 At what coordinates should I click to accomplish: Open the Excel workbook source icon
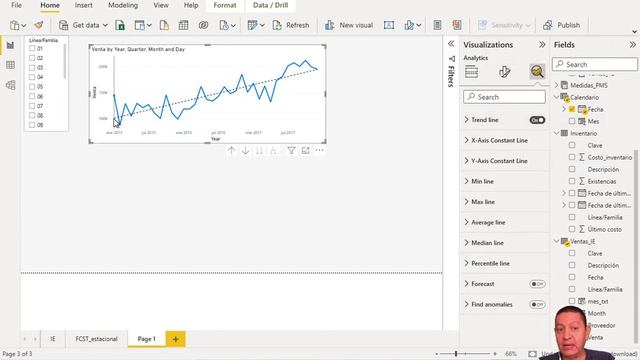[120, 25]
